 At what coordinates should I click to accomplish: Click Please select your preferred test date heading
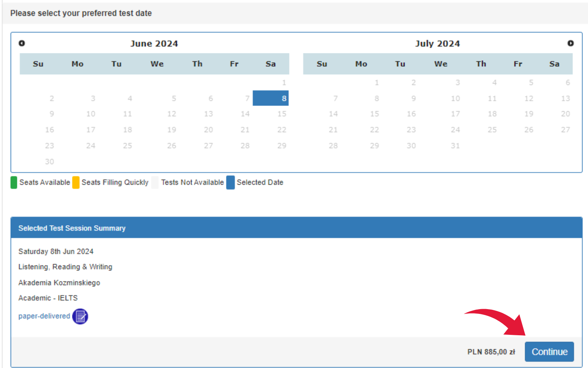(81, 13)
